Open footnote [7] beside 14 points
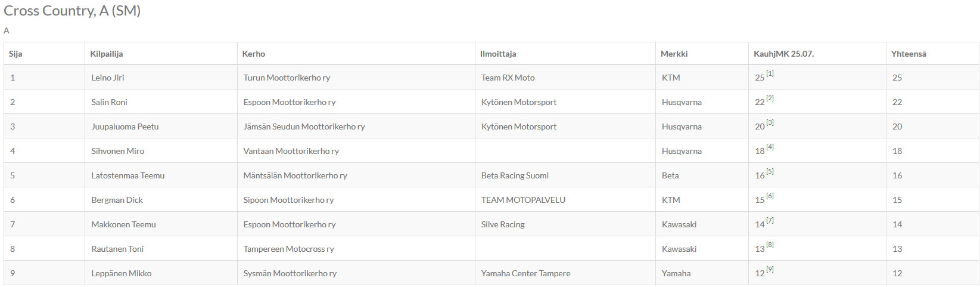The image size is (980, 287). pyautogui.click(x=770, y=220)
